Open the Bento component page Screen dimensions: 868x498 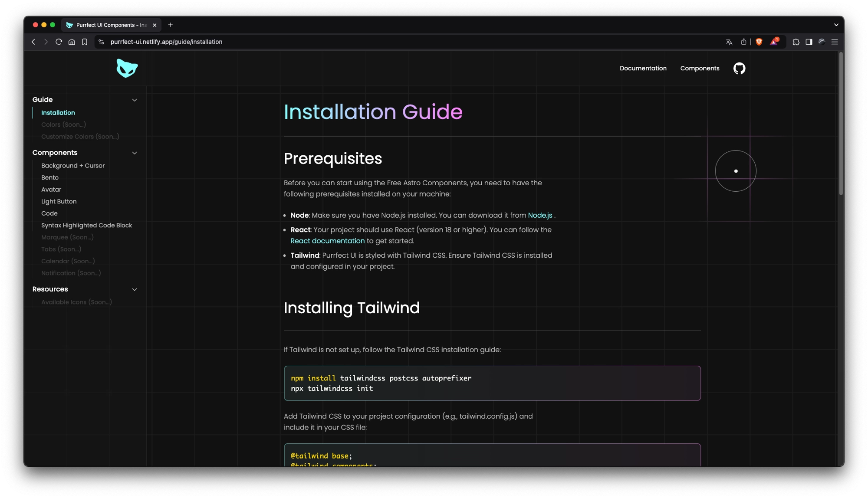pos(50,177)
